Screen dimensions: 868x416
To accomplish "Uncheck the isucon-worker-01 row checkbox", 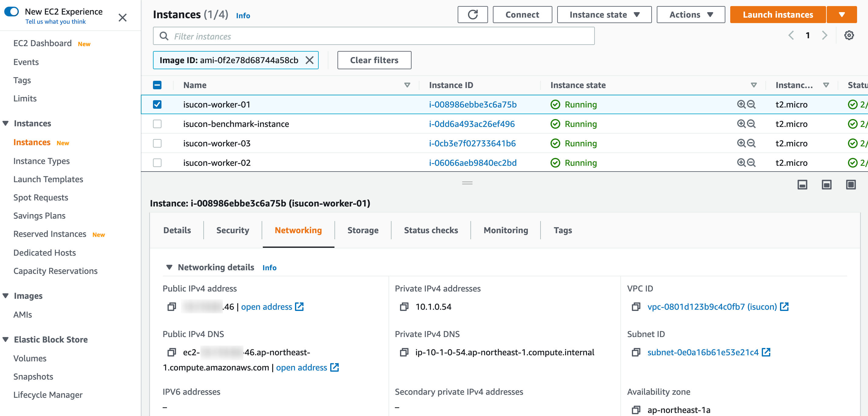I will tap(157, 104).
